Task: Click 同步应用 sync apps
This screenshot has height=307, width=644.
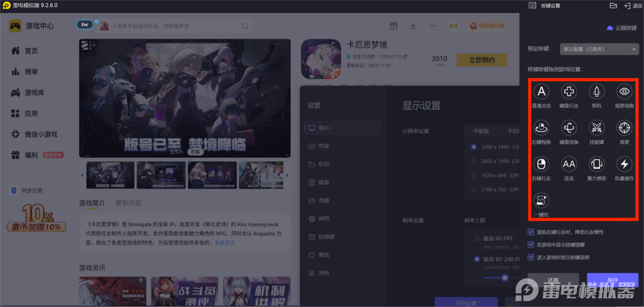Action: (x=27, y=191)
